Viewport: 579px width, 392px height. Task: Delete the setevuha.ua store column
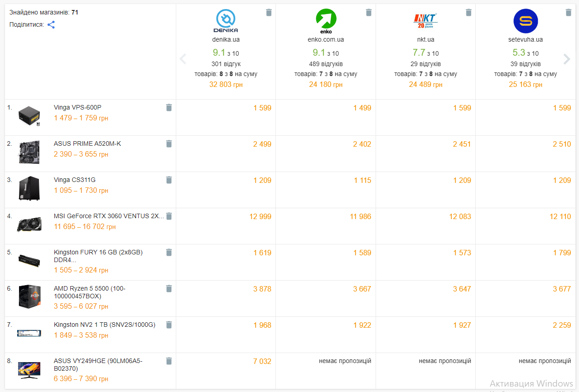(568, 13)
